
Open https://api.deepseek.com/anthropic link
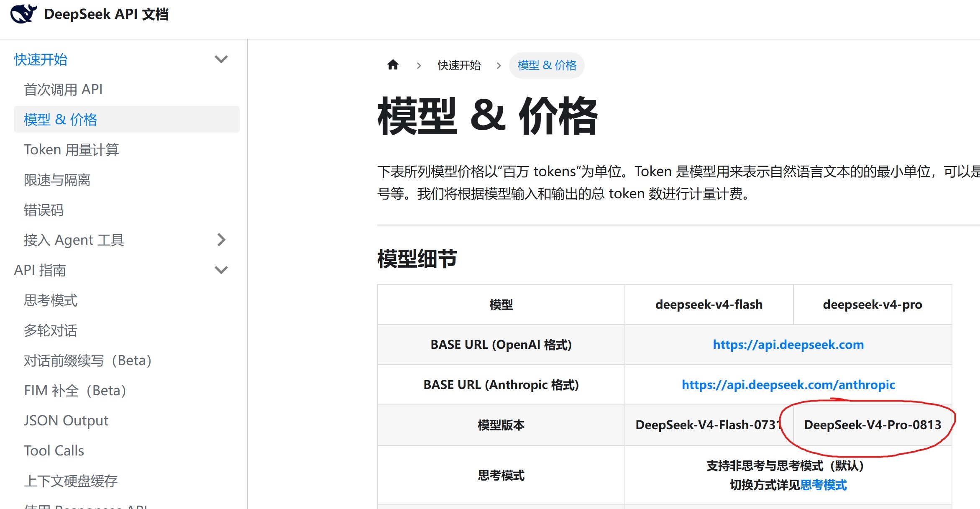coord(788,385)
